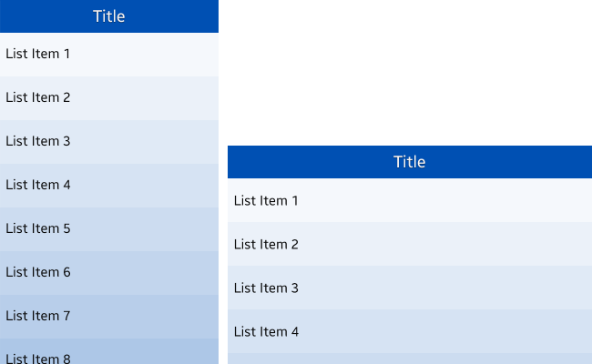Pick List Item 6 in the left list
Viewport: 592px width, 364px height.
[109, 273]
